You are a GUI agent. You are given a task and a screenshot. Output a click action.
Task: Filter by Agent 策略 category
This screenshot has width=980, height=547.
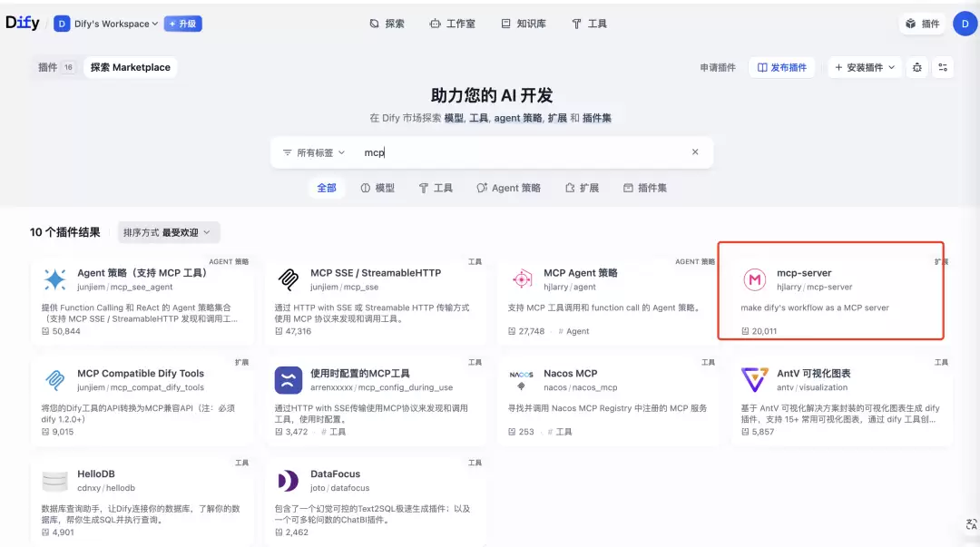click(x=509, y=188)
